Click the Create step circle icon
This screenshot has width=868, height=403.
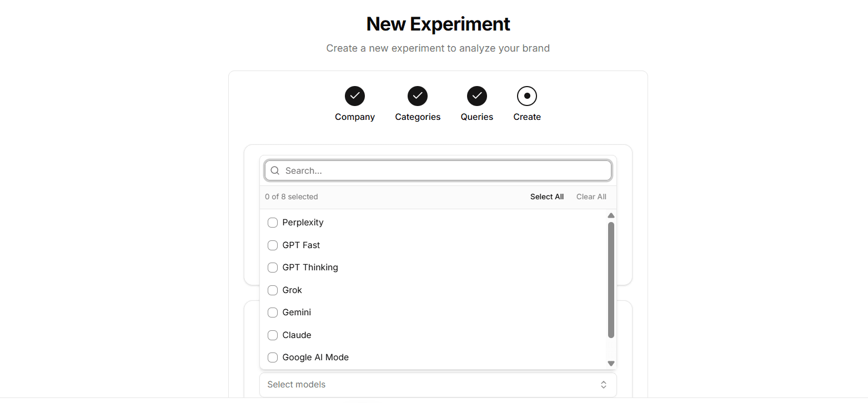527,96
